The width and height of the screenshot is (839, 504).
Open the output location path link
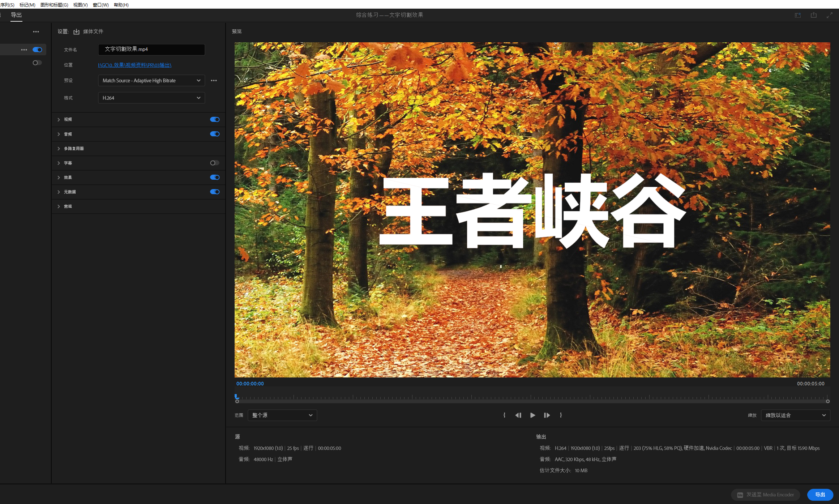pyautogui.click(x=134, y=65)
